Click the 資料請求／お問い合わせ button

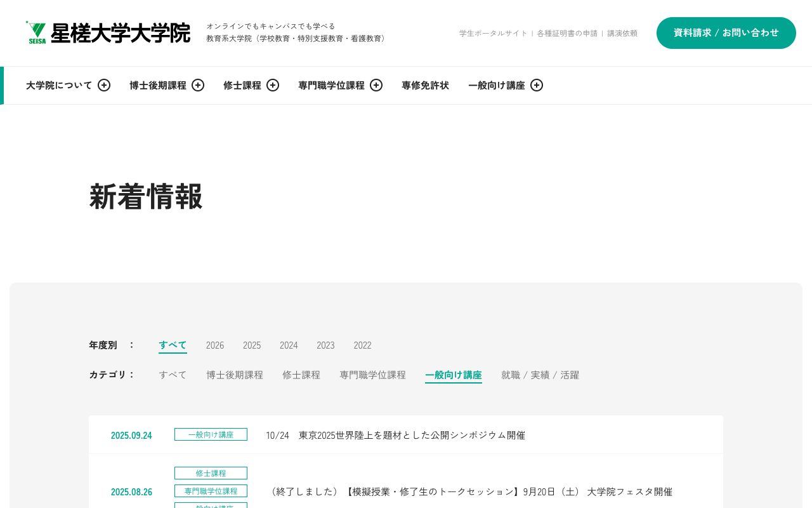[x=726, y=33]
